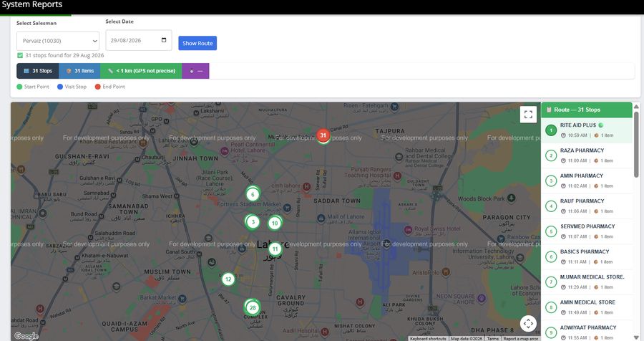Select AMIN PHARMACY stop in route list

click(587, 181)
